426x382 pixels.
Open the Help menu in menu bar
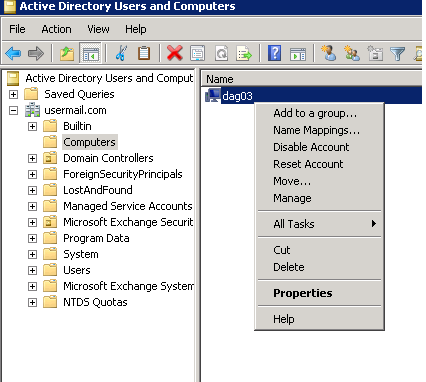point(136,29)
